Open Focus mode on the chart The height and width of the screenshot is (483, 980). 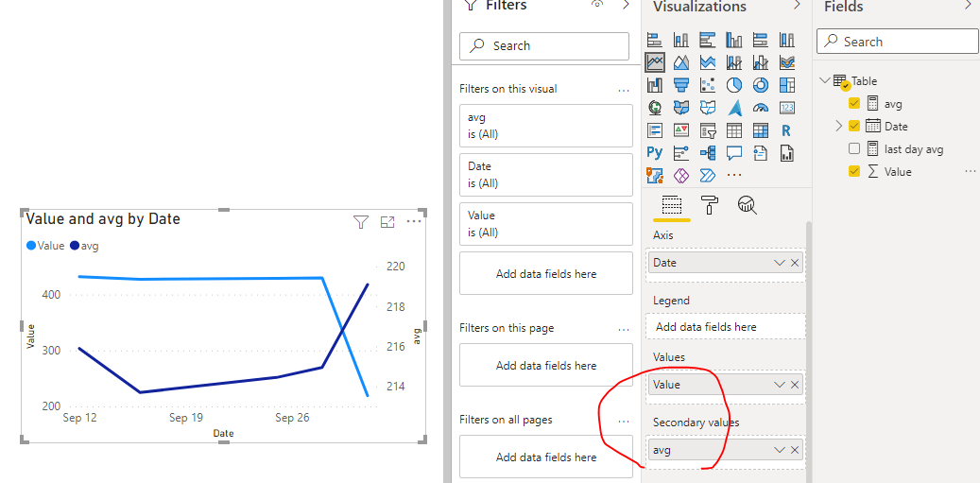[387, 222]
